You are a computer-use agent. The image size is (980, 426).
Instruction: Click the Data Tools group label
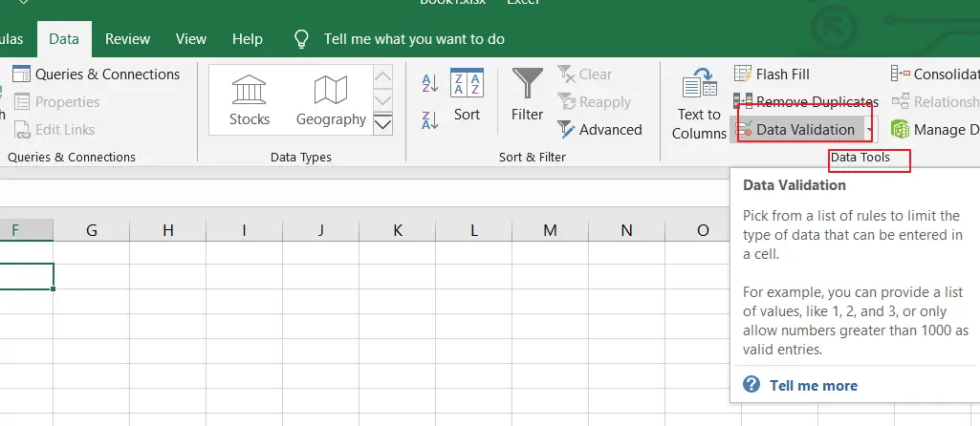tap(860, 158)
